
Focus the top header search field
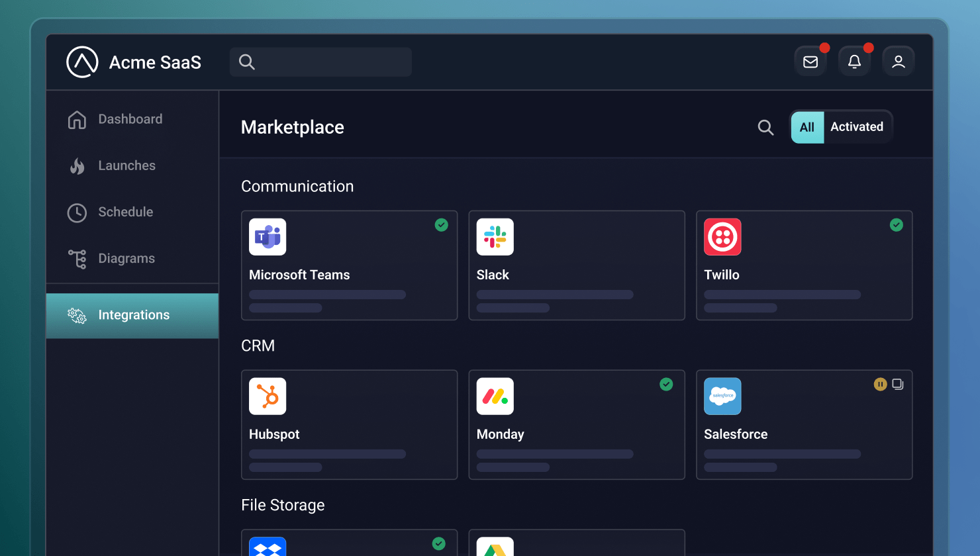pyautogui.click(x=320, y=62)
